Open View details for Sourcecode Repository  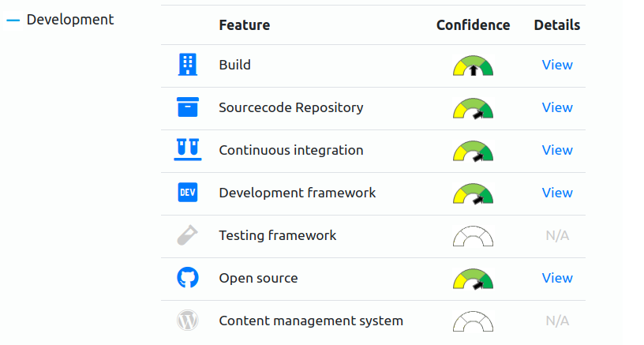coord(557,107)
